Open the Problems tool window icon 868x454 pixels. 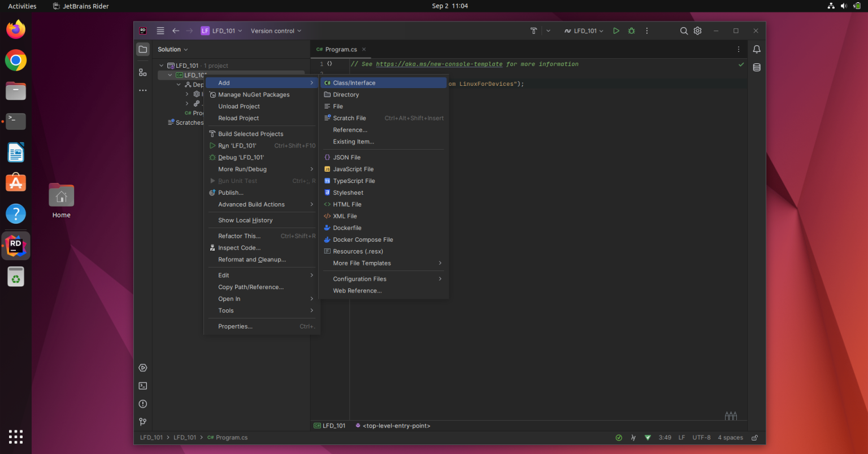pos(142,404)
